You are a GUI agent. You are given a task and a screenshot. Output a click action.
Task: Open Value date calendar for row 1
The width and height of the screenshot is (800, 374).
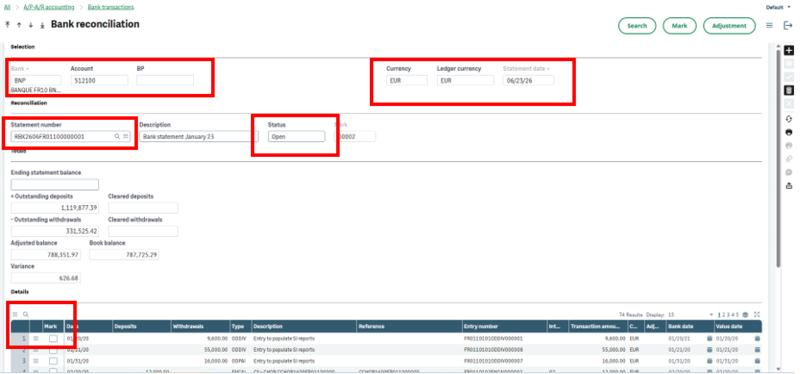(x=757, y=338)
